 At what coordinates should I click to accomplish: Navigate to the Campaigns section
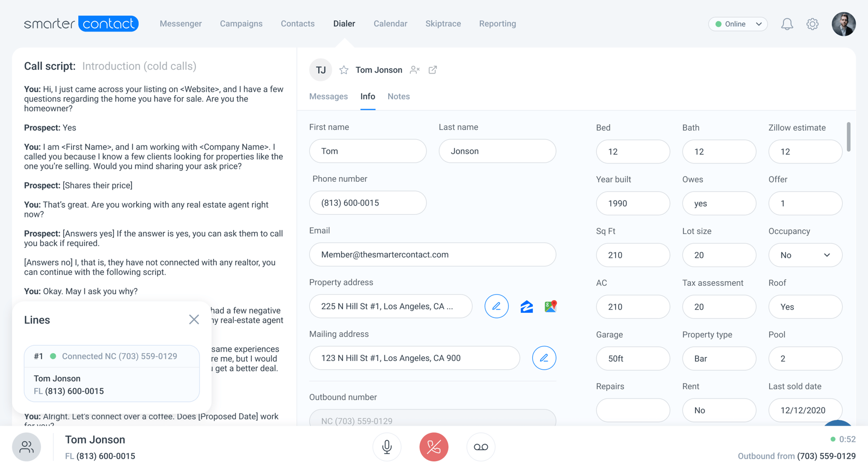[x=241, y=23]
